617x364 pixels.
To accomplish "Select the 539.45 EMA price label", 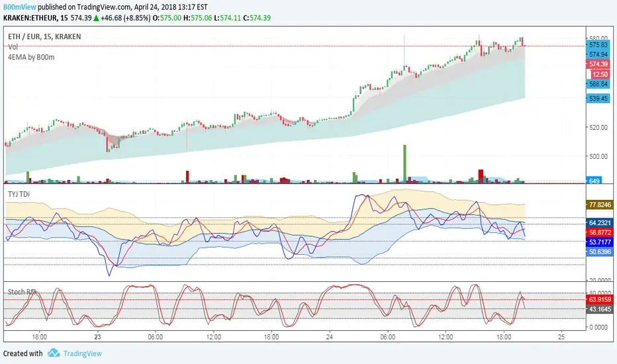I will click(x=598, y=98).
